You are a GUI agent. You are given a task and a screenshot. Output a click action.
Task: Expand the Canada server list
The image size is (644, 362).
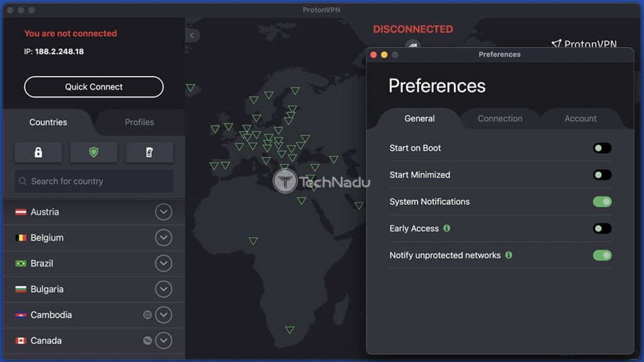[164, 341]
